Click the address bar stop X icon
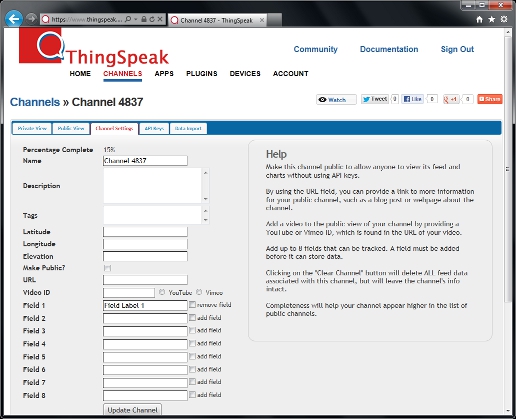Screen dimensions: 516x419 (160, 19)
